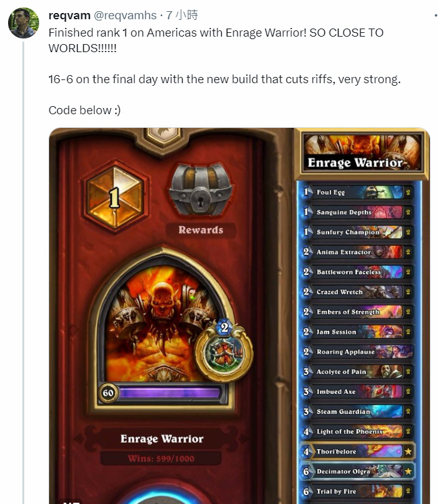Viewport: 438px width, 504px height.
Task: Click the Trial by Fire card entry
Action: coord(357,492)
